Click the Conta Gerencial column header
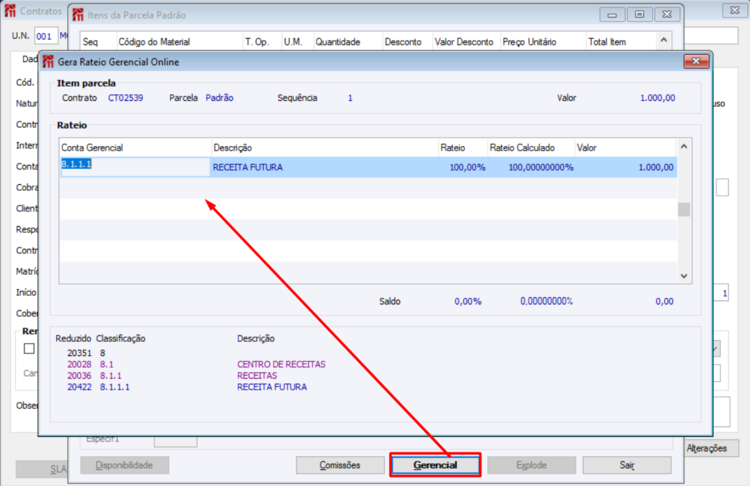The height and width of the screenshot is (486, 750). 135,148
